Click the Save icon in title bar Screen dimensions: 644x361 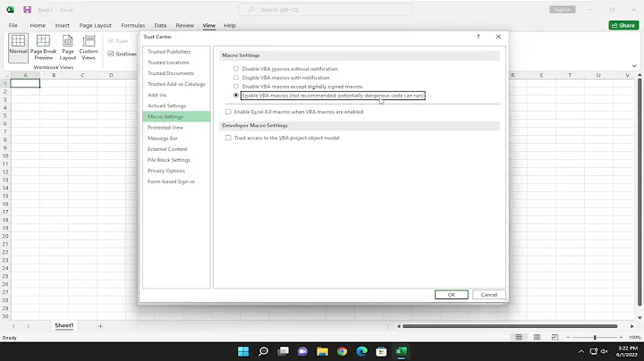coord(27,10)
